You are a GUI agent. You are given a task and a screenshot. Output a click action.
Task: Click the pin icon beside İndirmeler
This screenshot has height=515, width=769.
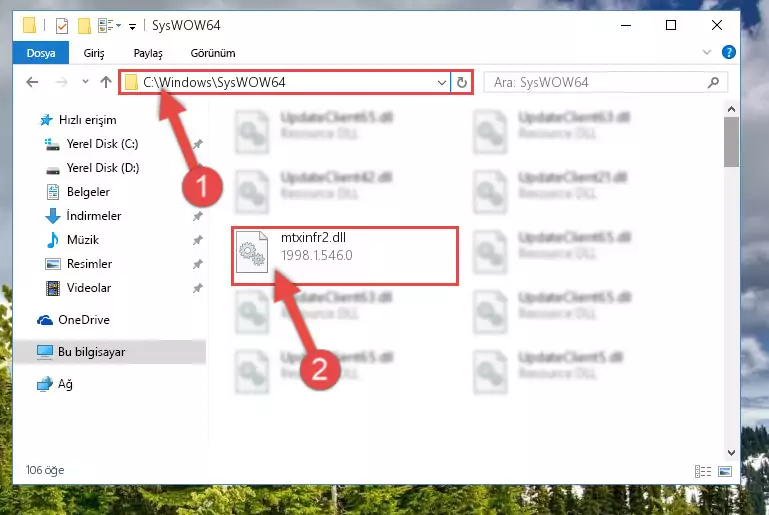[x=198, y=216]
